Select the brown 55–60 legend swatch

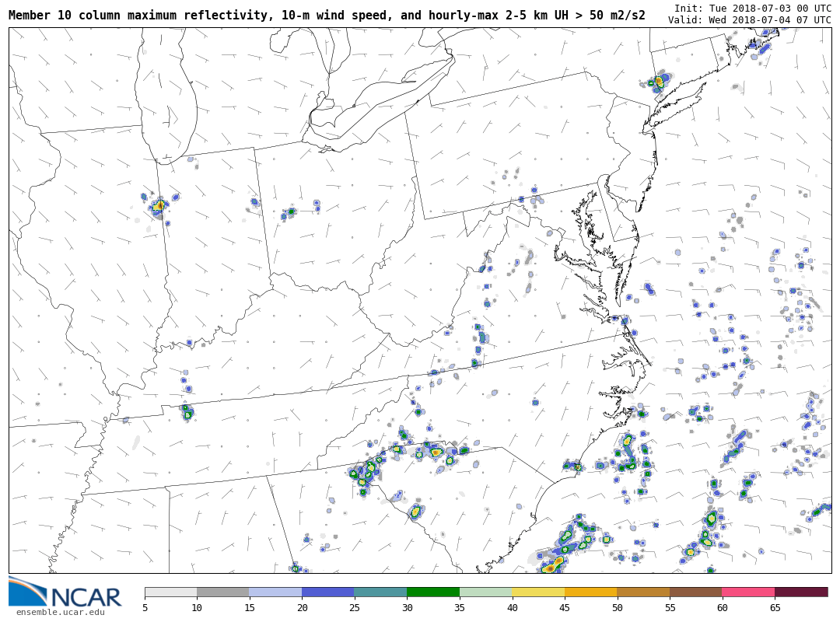[695, 592]
